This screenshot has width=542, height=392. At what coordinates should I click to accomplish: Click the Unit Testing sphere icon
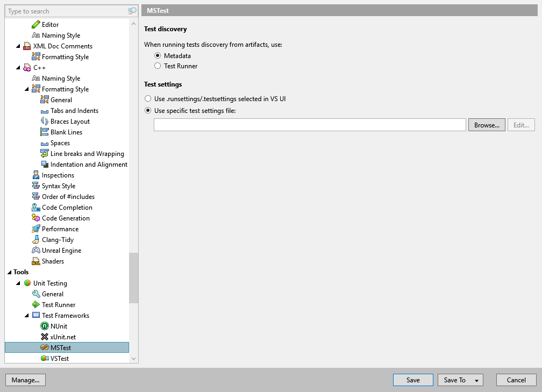coord(27,283)
